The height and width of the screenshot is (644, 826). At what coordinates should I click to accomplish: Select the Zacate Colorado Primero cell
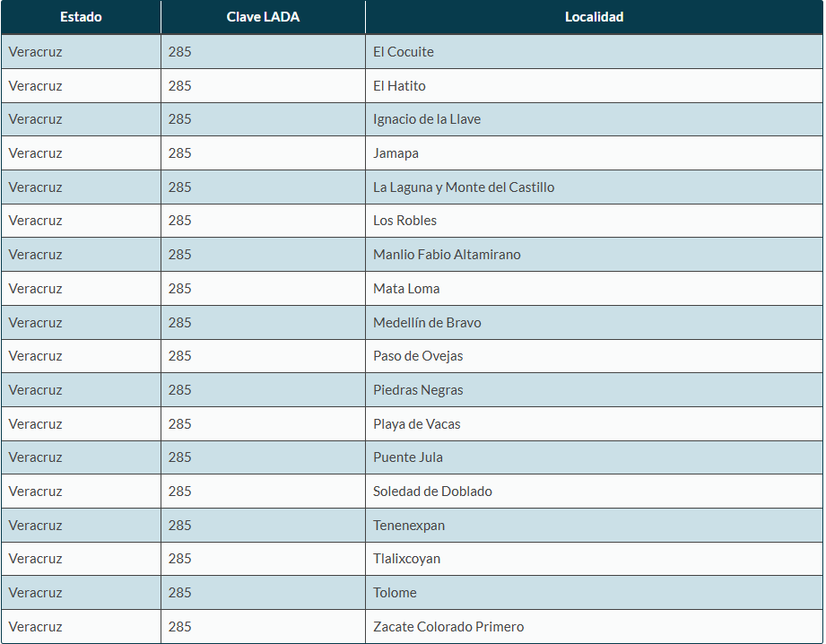point(595,627)
